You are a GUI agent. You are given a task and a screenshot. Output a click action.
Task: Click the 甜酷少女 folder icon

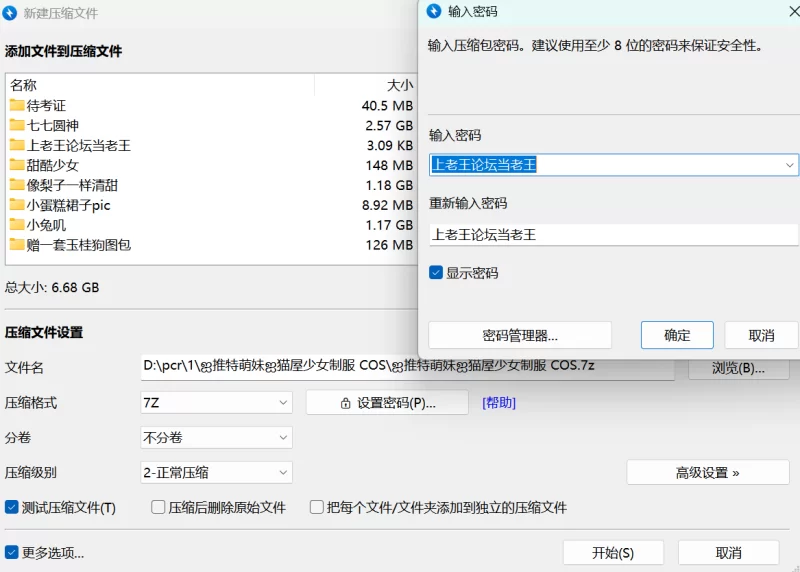click(17, 165)
